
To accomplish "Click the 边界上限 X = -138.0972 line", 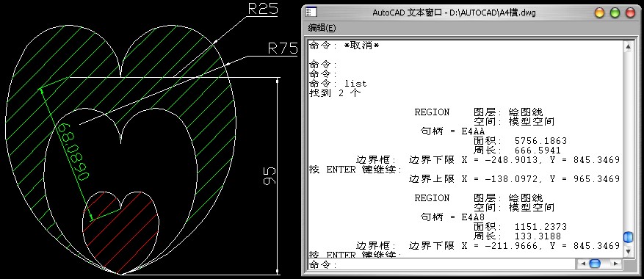I will pos(514,179).
